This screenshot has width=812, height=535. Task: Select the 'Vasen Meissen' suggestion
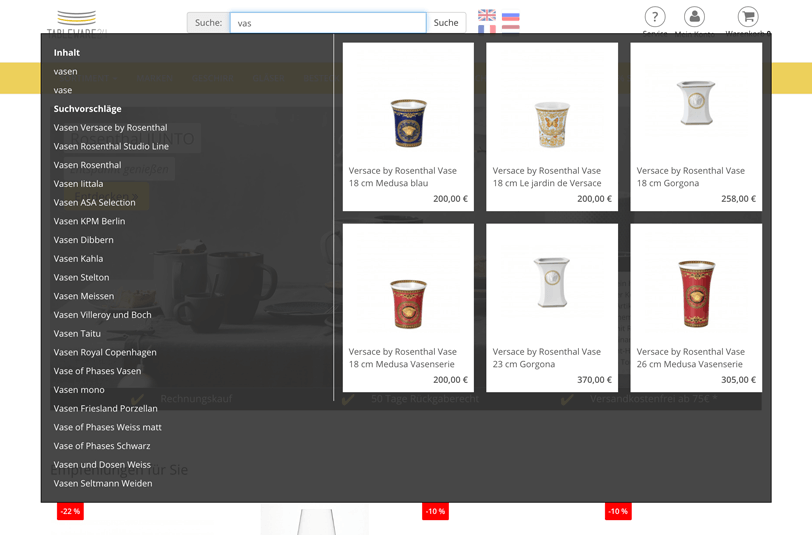83,296
